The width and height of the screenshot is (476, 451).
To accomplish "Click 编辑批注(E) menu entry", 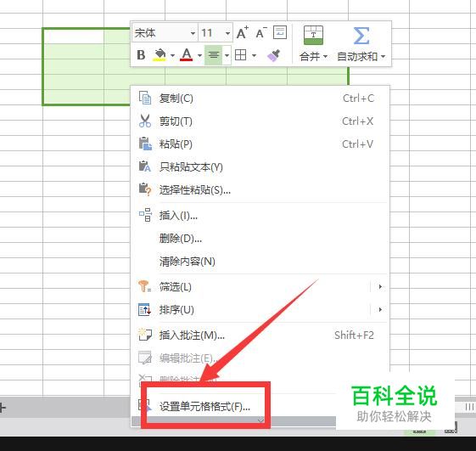I will tap(260, 358).
